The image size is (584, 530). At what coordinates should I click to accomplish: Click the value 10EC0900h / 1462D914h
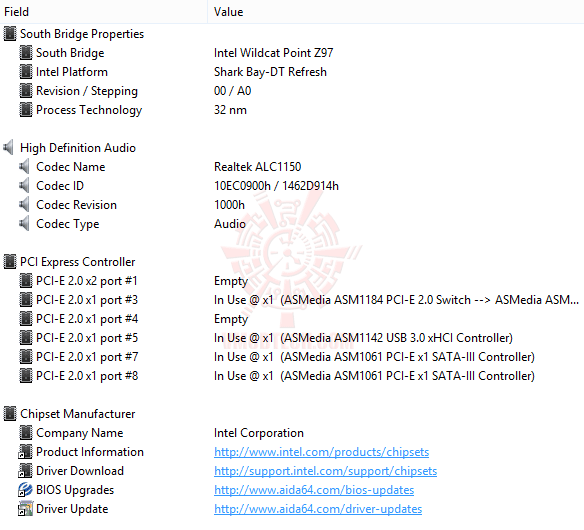tap(276, 186)
